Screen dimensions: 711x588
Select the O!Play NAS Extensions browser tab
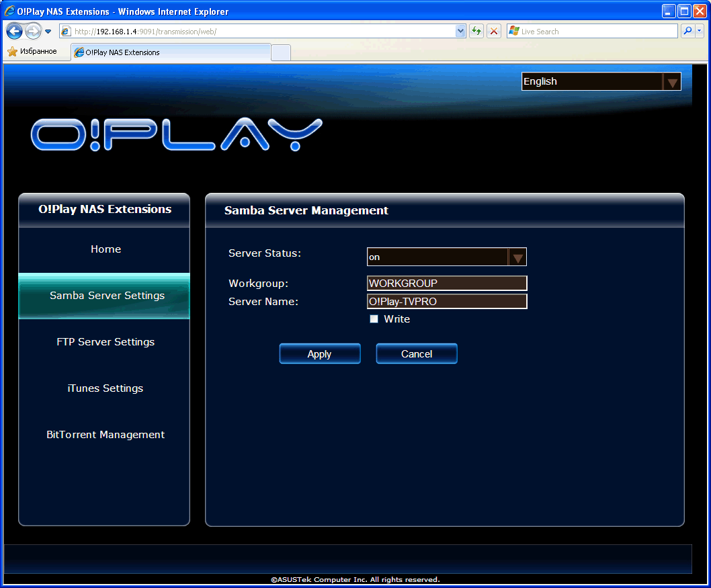point(171,52)
